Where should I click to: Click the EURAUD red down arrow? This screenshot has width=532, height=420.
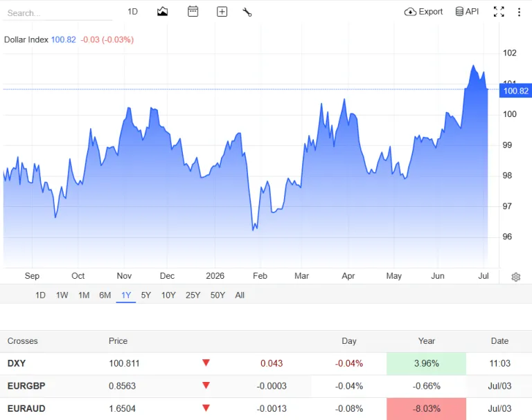(206, 408)
